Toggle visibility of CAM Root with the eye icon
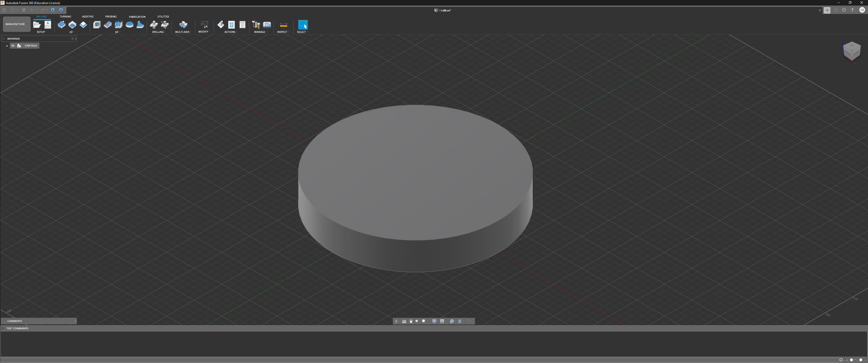Viewport: 868px width, 363px height. (13, 45)
